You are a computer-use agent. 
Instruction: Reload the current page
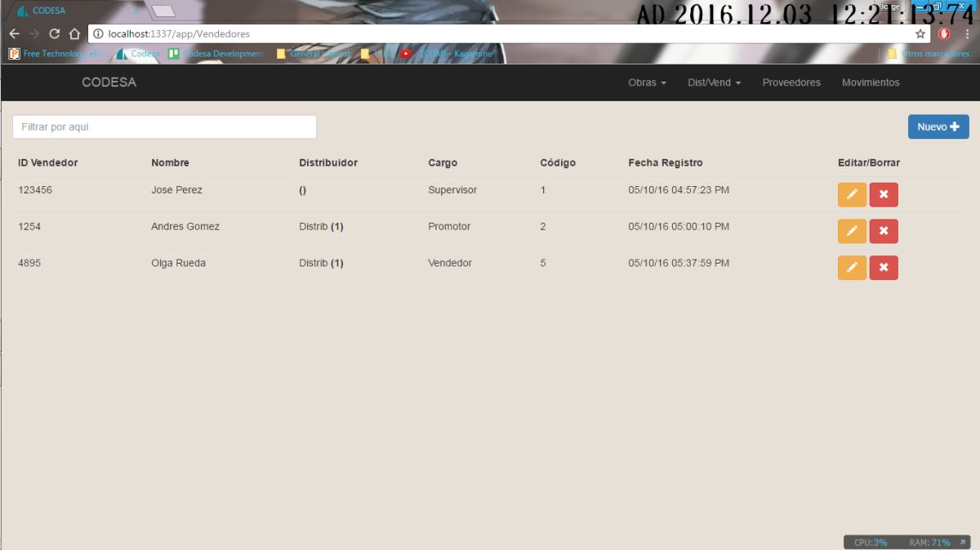click(54, 34)
